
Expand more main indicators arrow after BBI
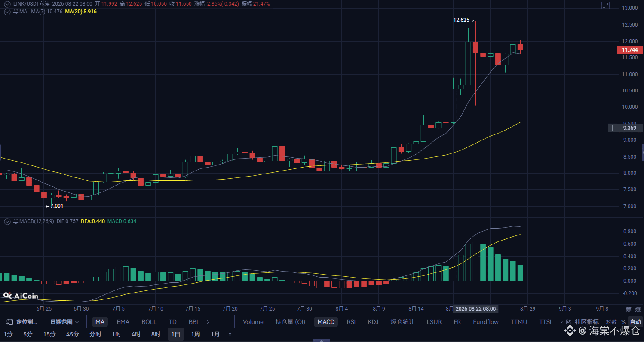coord(209,322)
